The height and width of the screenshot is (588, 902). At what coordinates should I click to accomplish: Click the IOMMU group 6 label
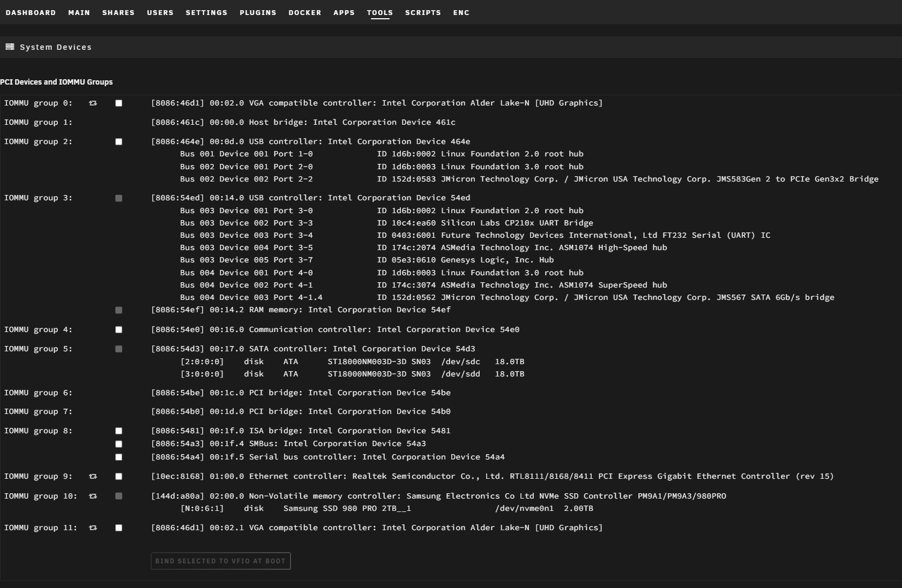pos(38,393)
